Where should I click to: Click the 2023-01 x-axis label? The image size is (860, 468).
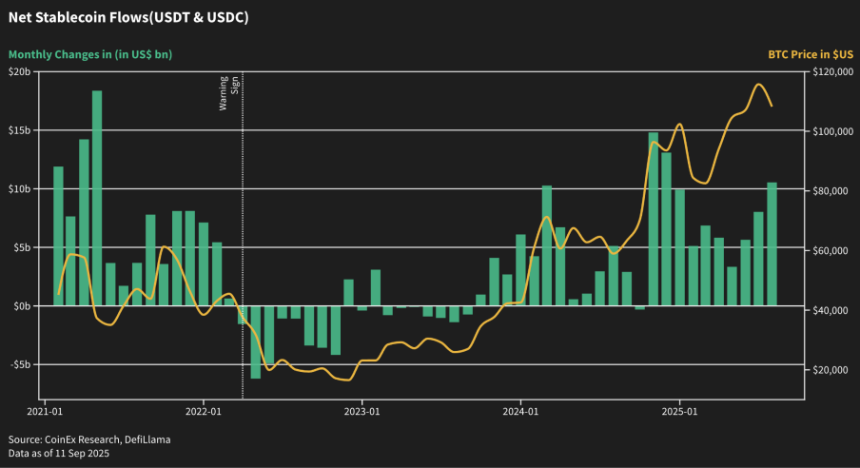click(x=362, y=411)
